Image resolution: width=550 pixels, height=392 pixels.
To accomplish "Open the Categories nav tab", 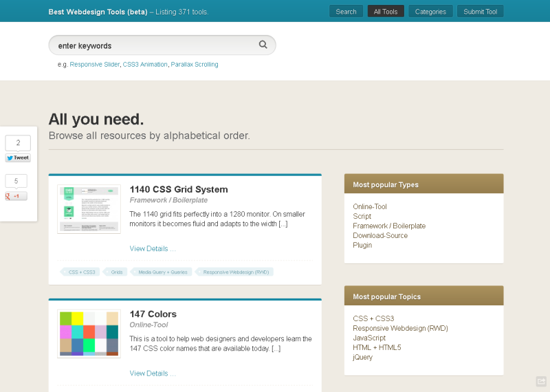I will pos(430,12).
